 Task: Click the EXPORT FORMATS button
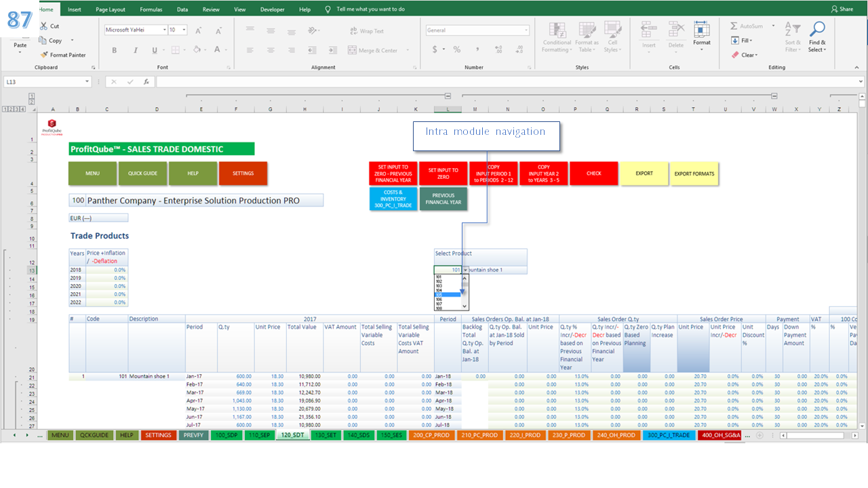tap(694, 174)
